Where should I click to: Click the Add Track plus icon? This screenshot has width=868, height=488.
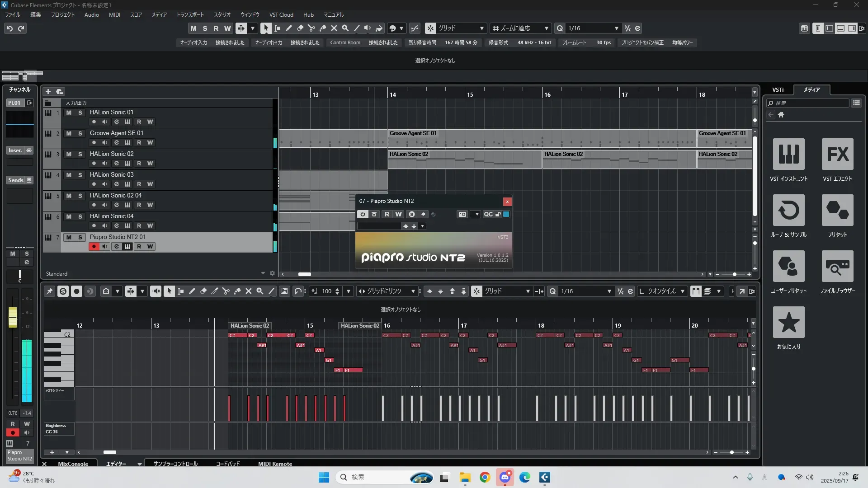click(x=48, y=92)
